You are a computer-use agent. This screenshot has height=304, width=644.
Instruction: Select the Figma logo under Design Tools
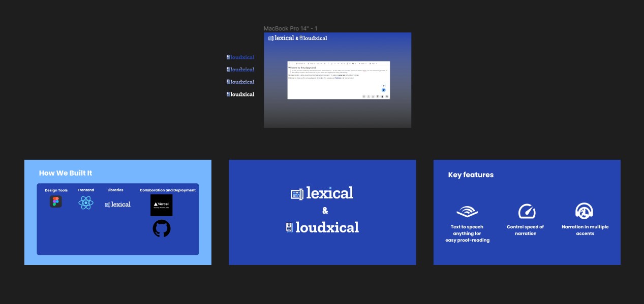[56, 201]
